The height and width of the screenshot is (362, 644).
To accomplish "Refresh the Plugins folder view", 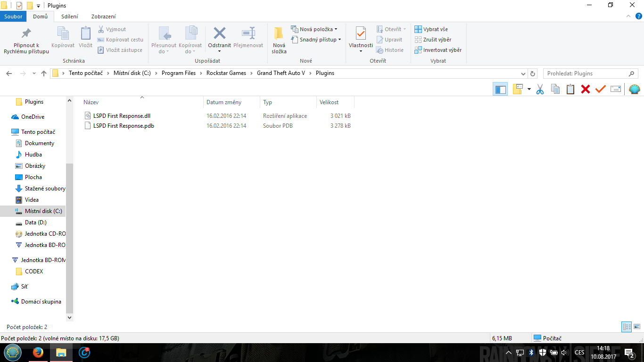I will click(x=533, y=74).
